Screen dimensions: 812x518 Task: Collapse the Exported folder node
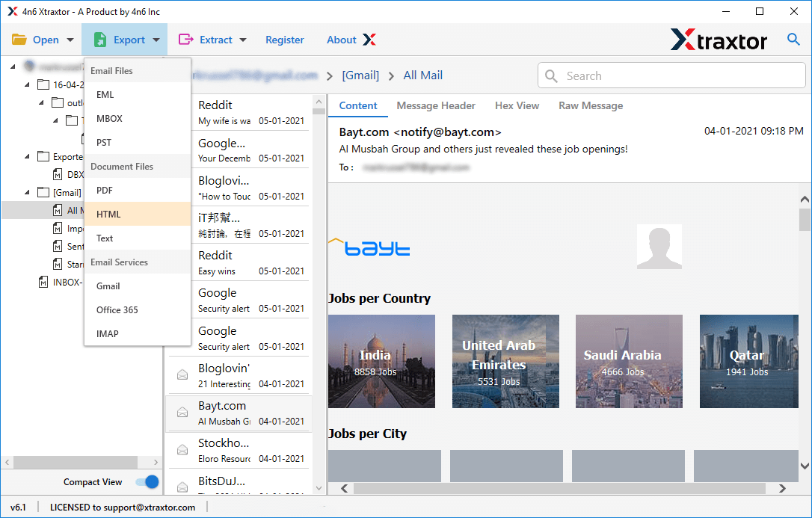pos(27,156)
